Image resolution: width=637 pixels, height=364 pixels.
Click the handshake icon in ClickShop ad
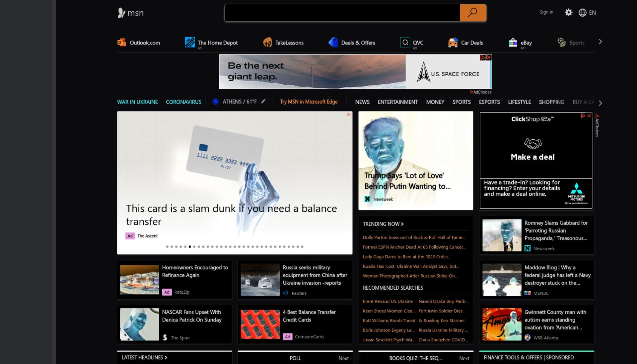(533, 143)
